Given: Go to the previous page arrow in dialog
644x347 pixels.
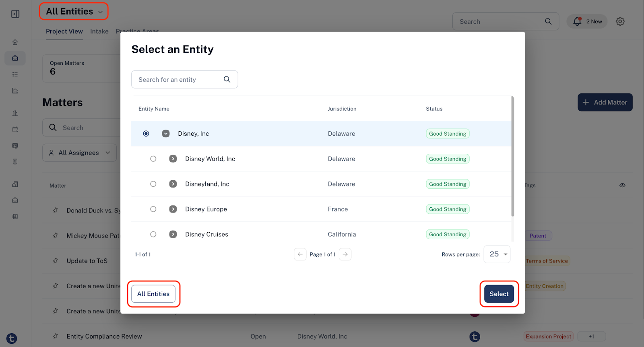Looking at the screenshot, I should 300,254.
